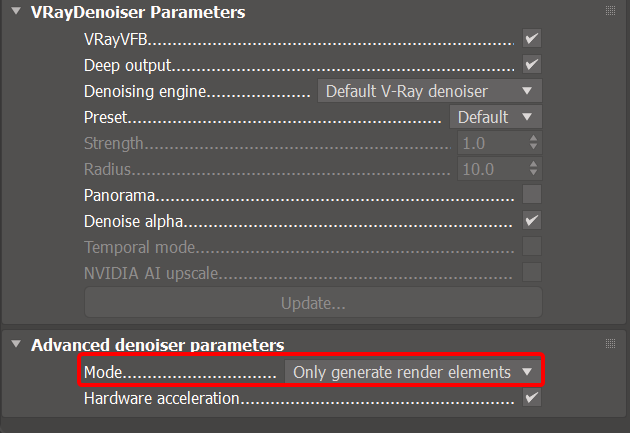Screen dimensions: 630x433
Task: Enable the Panorama checkbox
Action: (532, 194)
